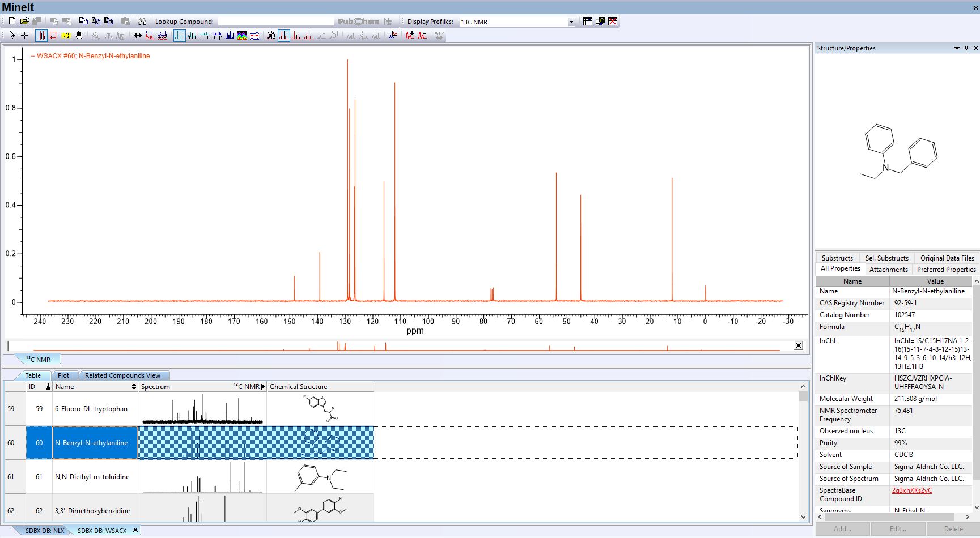Close the overview spectrum strip
Image resolution: width=980 pixels, height=538 pixels.
point(799,345)
